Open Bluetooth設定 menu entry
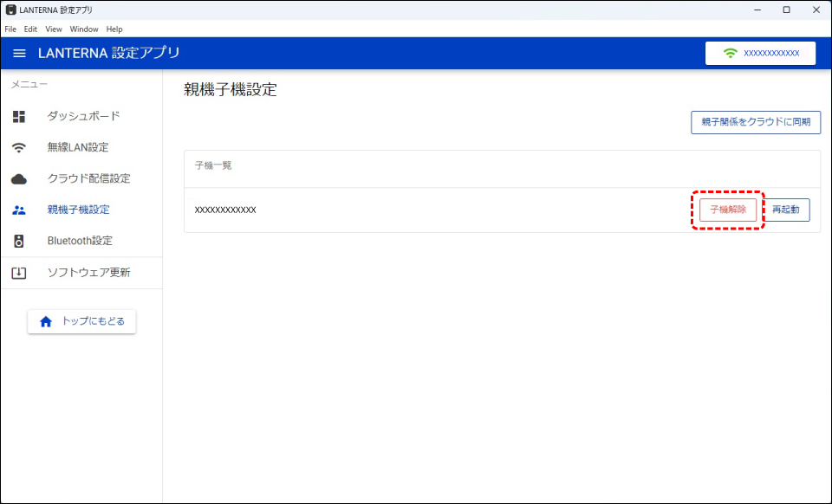The image size is (832, 504). (80, 242)
